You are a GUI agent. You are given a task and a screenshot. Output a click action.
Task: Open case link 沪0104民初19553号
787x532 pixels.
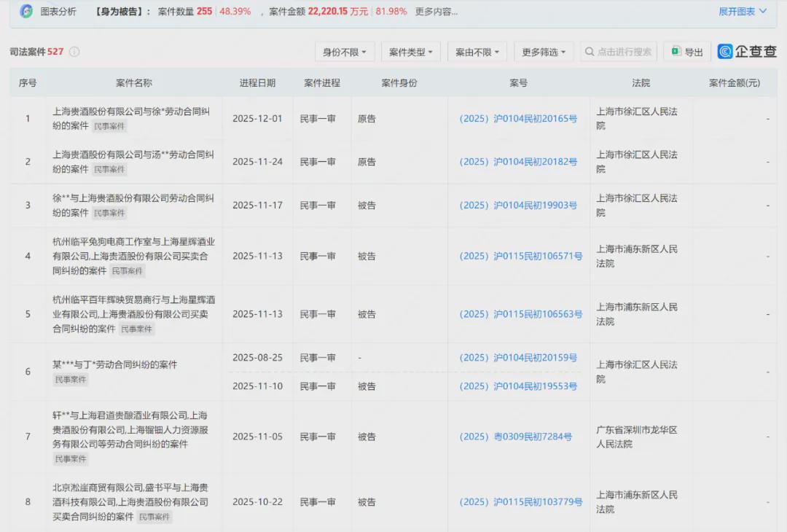518,386
